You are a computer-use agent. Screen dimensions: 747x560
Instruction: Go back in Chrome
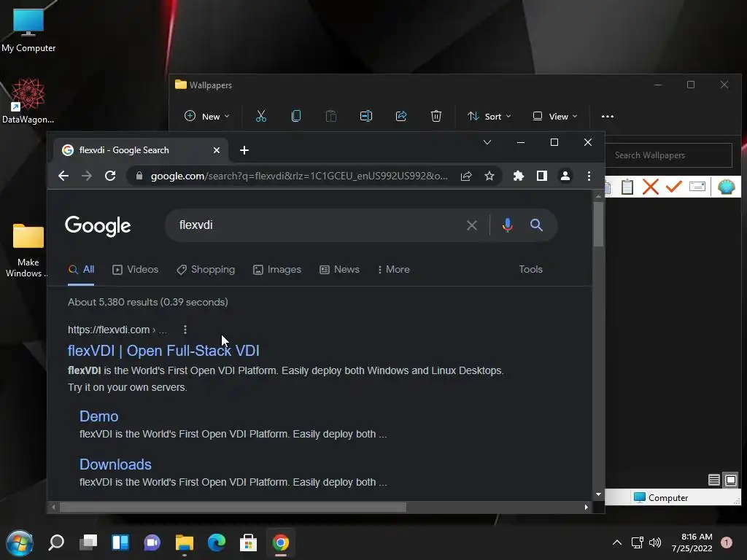click(63, 176)
